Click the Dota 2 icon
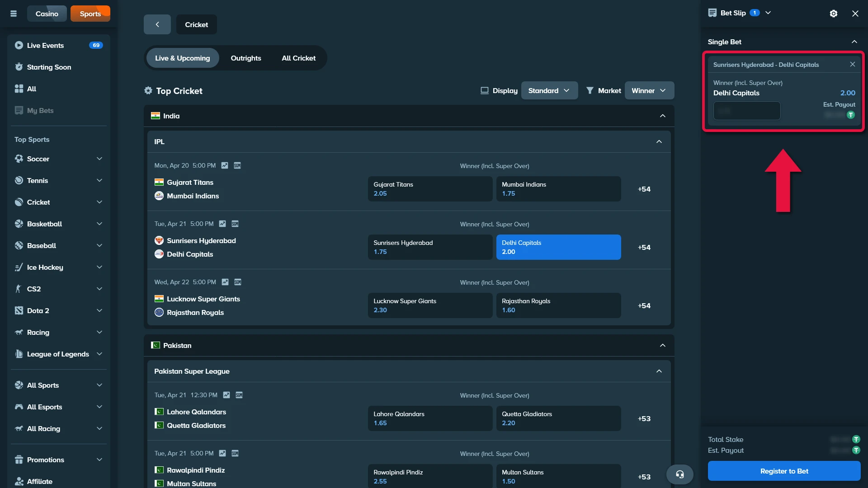Image resolution: width=868 pixels, height=488 pixels. (x=19, y=310)
